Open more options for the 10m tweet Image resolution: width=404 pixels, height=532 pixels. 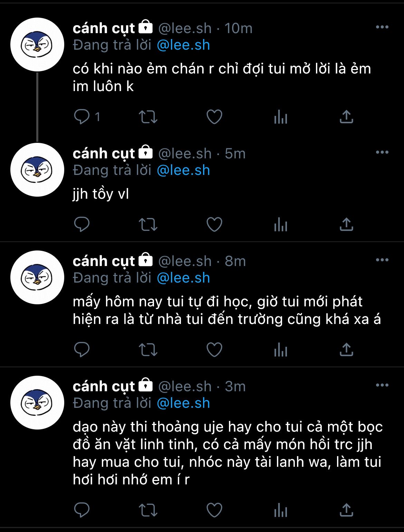pyautogui.click(x=382, y=27)
